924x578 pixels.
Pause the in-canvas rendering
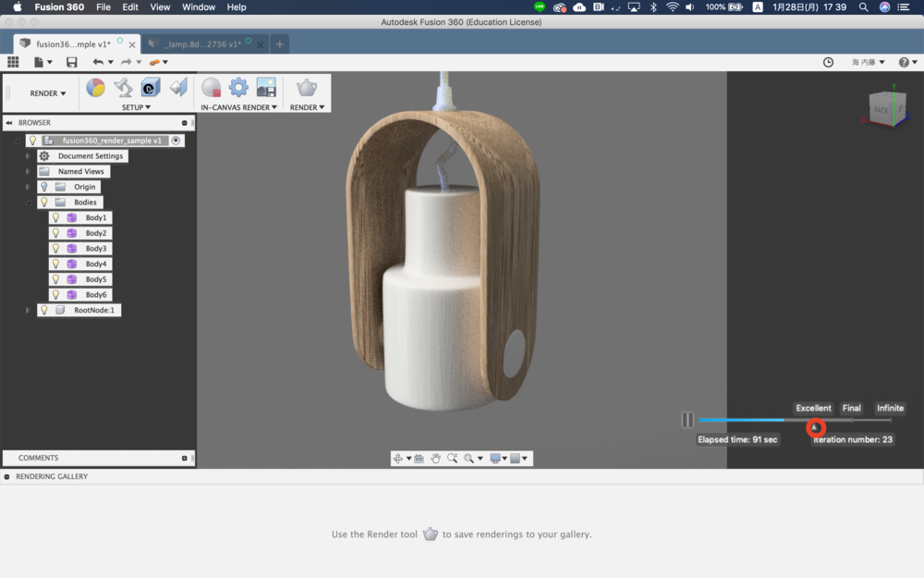tap(687, 420)
